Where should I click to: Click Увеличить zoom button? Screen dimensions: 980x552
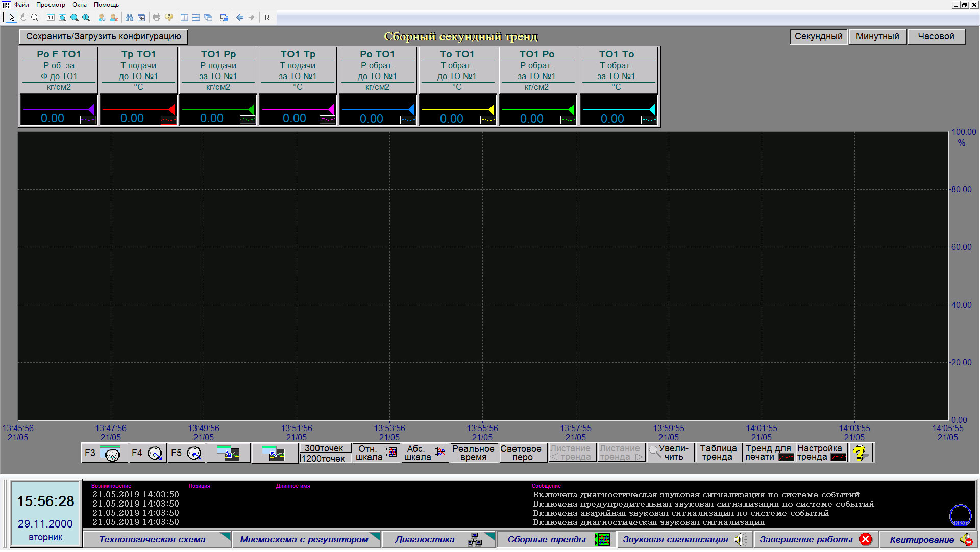(x=670, y=453)
